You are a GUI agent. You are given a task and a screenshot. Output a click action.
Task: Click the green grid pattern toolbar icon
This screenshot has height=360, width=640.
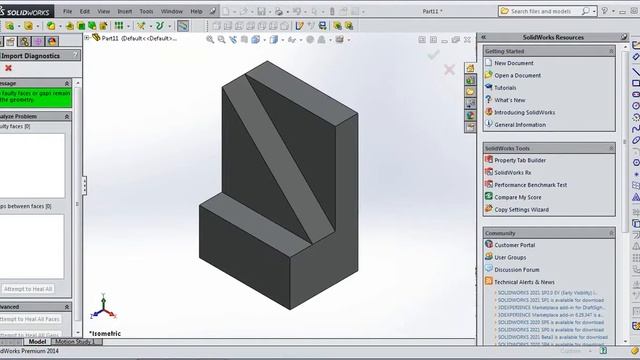point(119,26)
